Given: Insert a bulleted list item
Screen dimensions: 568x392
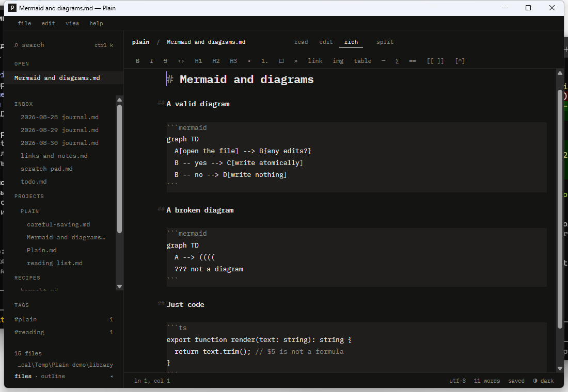Looking at the screenshot, I should 249,61.
